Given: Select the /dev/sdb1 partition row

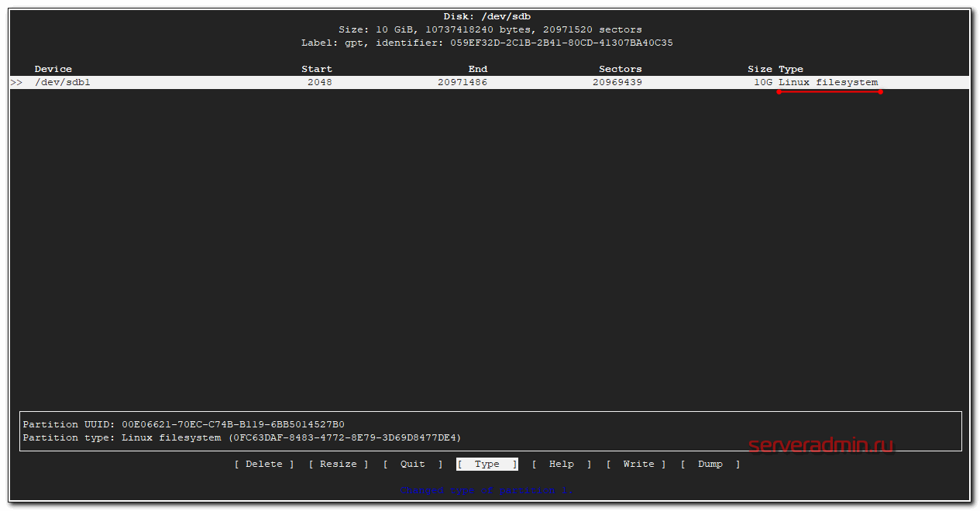Looking at the screenshot, I should click(63, 82).
